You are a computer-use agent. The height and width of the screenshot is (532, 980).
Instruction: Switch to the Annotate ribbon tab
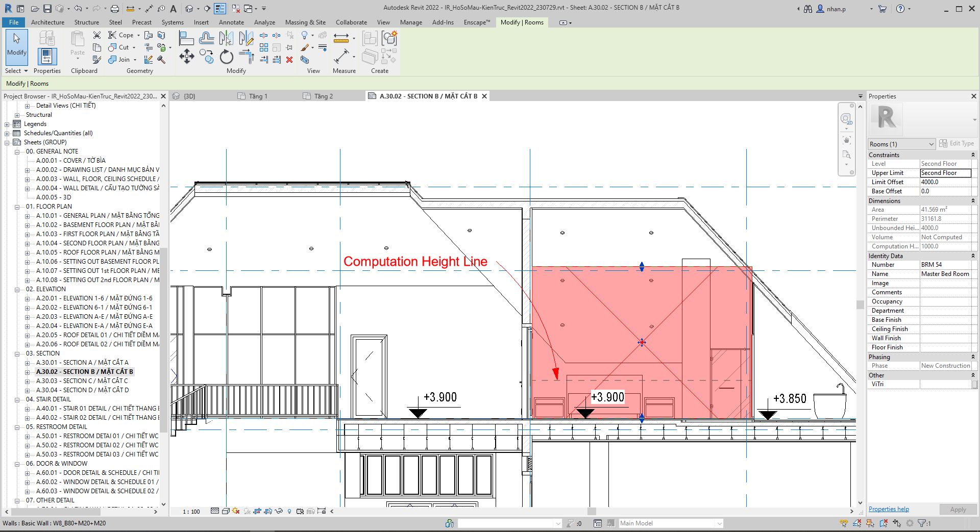click(x=231, y=22)
